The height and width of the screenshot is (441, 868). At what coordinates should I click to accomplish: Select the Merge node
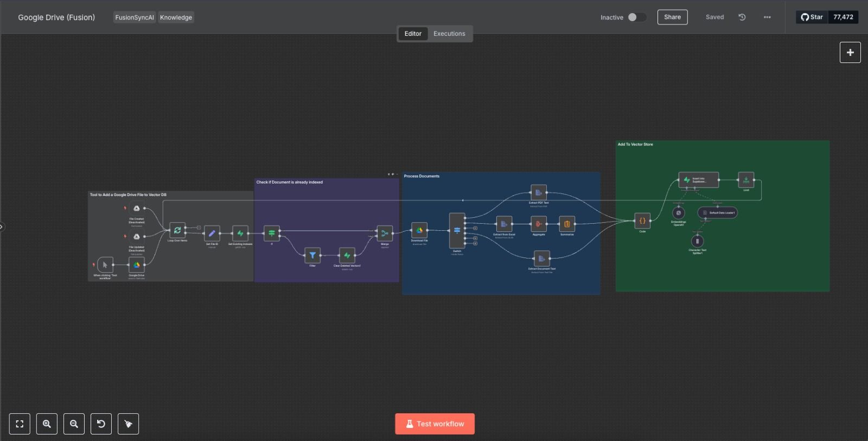[385, 234]
